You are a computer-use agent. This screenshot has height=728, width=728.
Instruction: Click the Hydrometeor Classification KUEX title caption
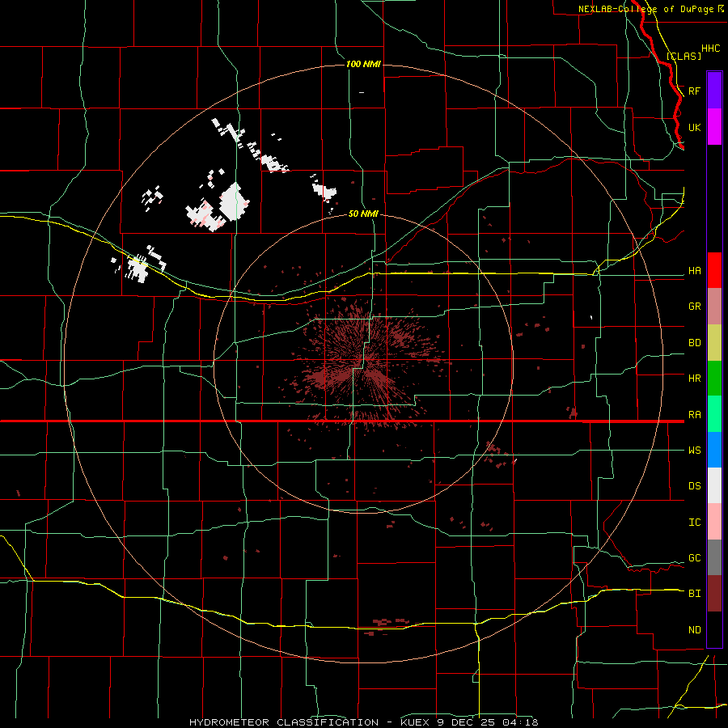363,722
